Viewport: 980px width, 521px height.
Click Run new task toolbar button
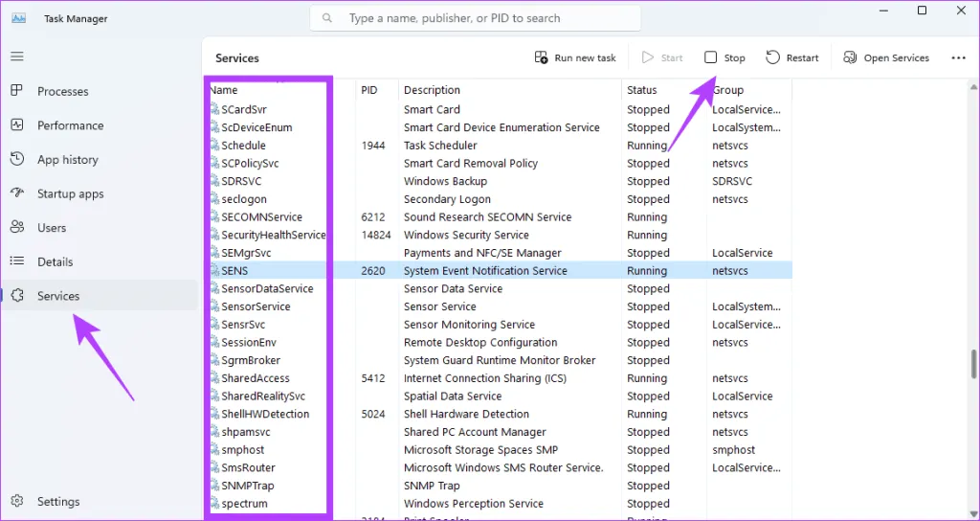coord(575,57)
